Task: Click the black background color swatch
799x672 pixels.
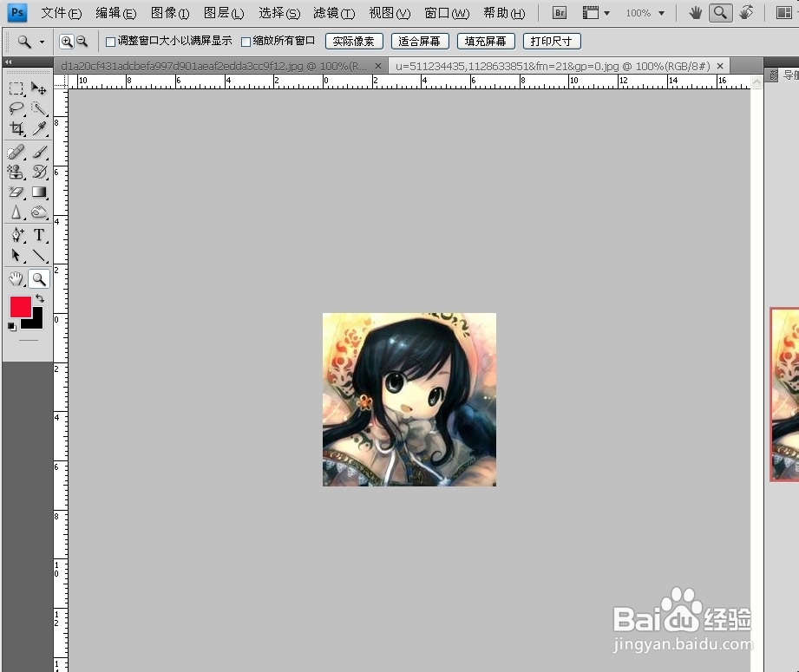Action: [x=37, y=323]
